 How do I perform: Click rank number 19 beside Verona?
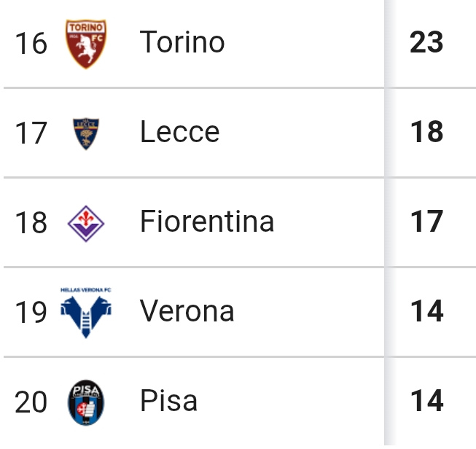pyautogui.click(x=31, y=313)
